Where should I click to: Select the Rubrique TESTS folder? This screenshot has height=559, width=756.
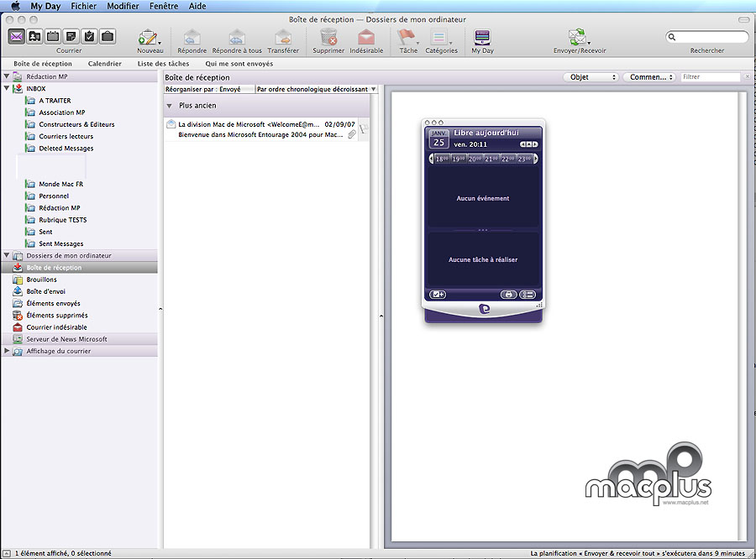coord(63,220)
